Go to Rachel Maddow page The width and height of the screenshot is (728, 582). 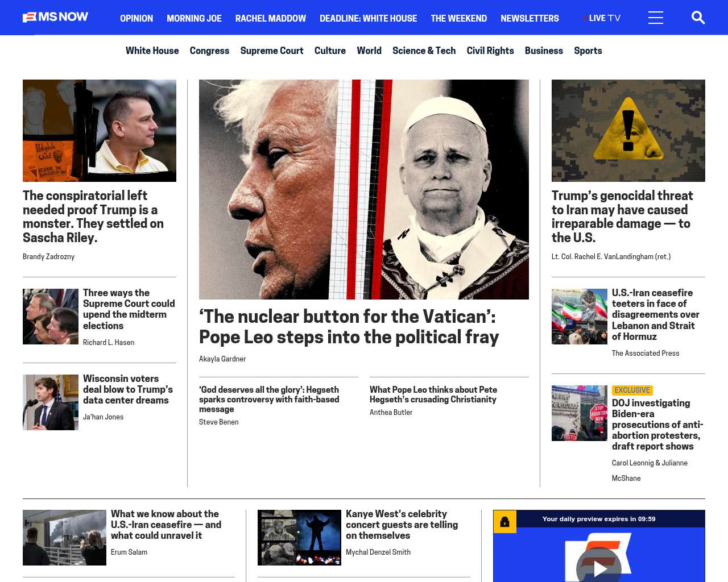click(271, 18)
